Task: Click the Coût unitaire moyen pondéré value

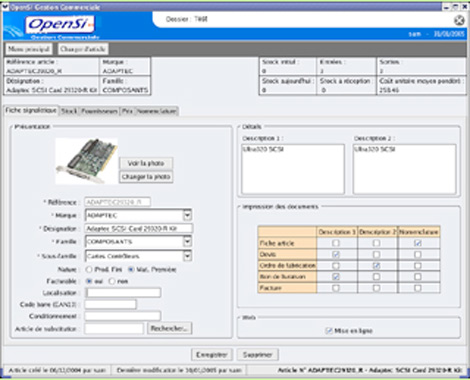Action: tap(389, 90)
